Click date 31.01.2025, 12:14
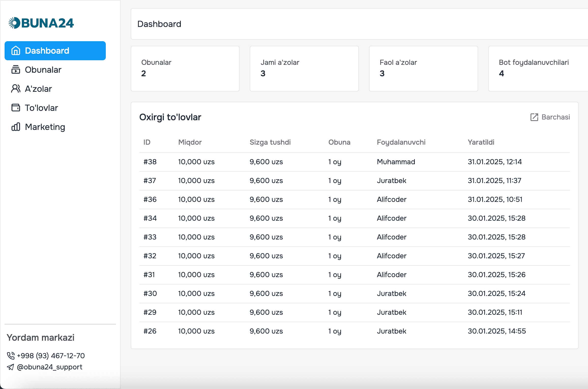588x389 pixels. pos(495,162)
